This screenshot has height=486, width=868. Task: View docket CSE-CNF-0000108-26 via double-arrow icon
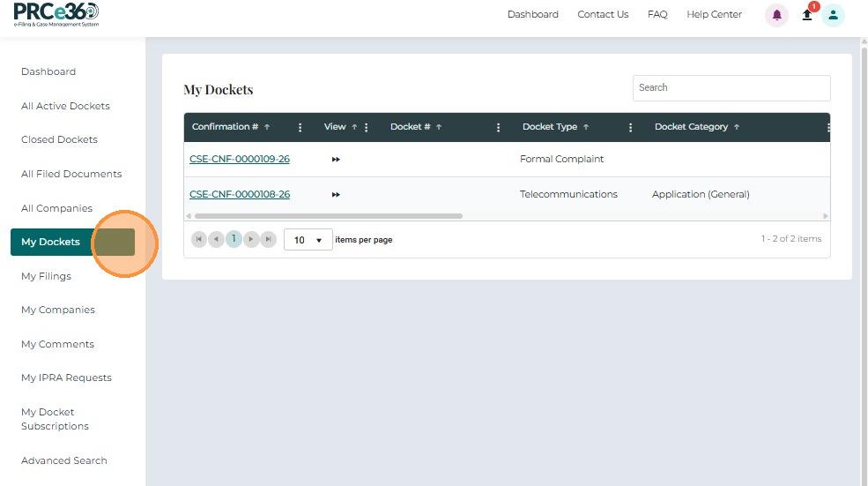pos(336,195)
